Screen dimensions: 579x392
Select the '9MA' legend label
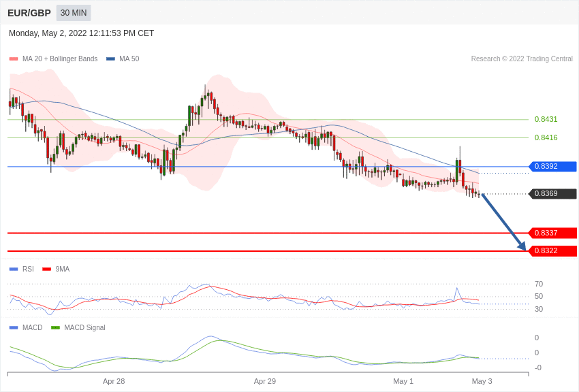tap(63, 269)
